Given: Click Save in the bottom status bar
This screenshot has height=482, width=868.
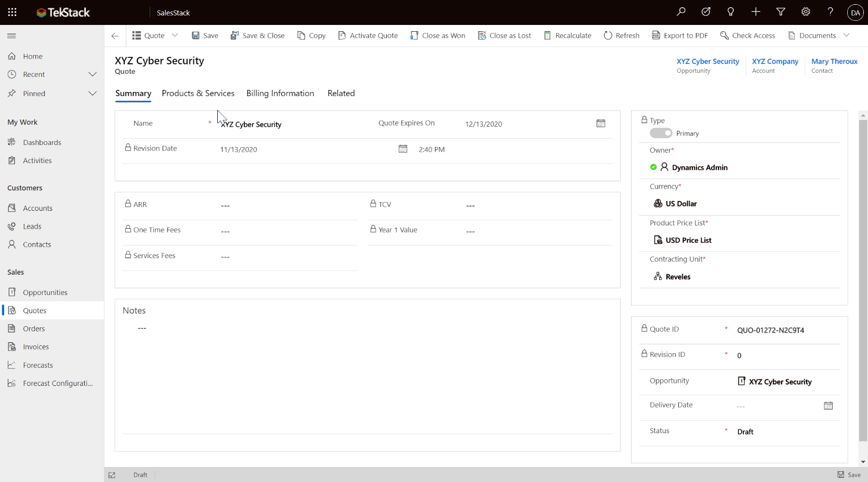Looking at the screenshot, I should point(849,475).
